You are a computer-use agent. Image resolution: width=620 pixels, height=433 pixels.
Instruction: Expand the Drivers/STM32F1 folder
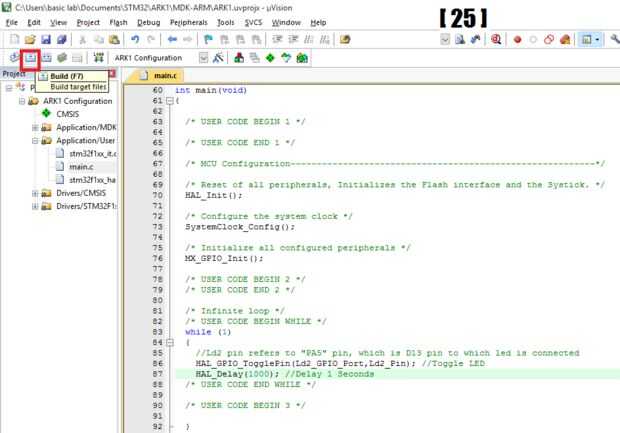coord(35,206)
